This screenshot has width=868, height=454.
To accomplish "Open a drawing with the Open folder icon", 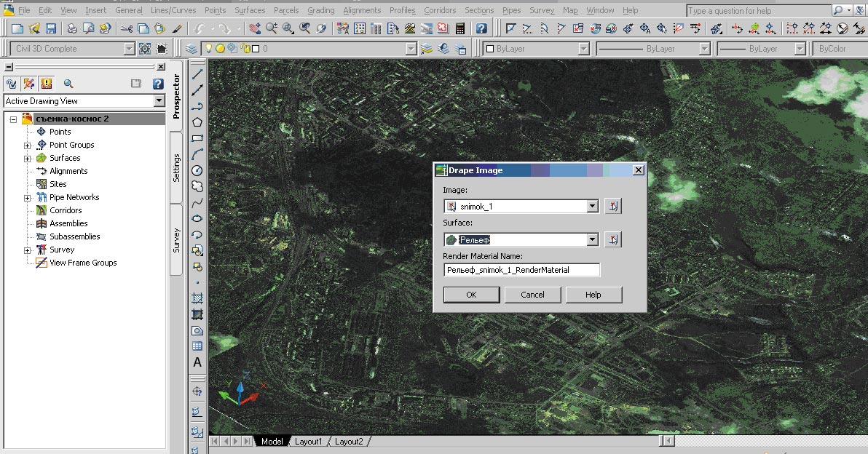I will pos(34,28).
